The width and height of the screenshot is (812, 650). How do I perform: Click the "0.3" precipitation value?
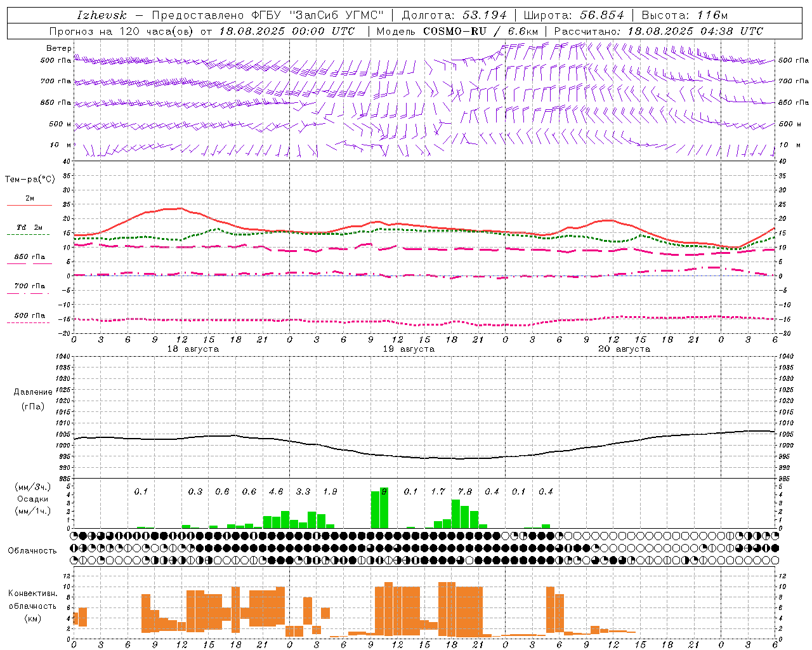point(195,492)
